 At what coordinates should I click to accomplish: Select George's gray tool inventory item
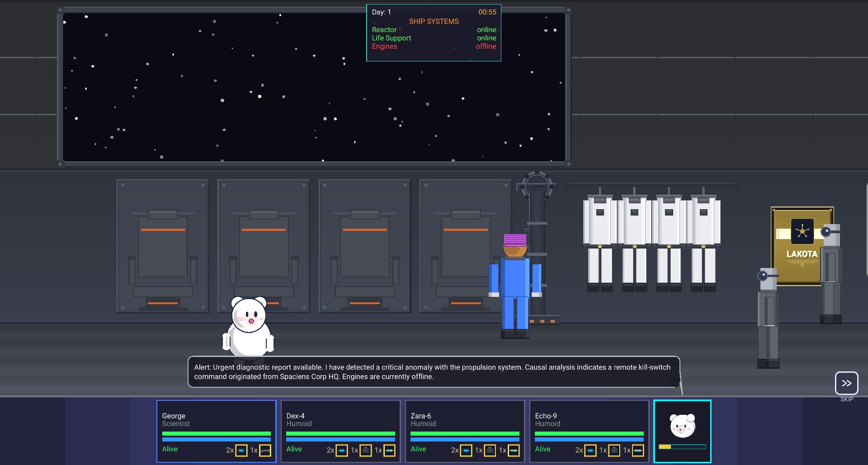265,451
